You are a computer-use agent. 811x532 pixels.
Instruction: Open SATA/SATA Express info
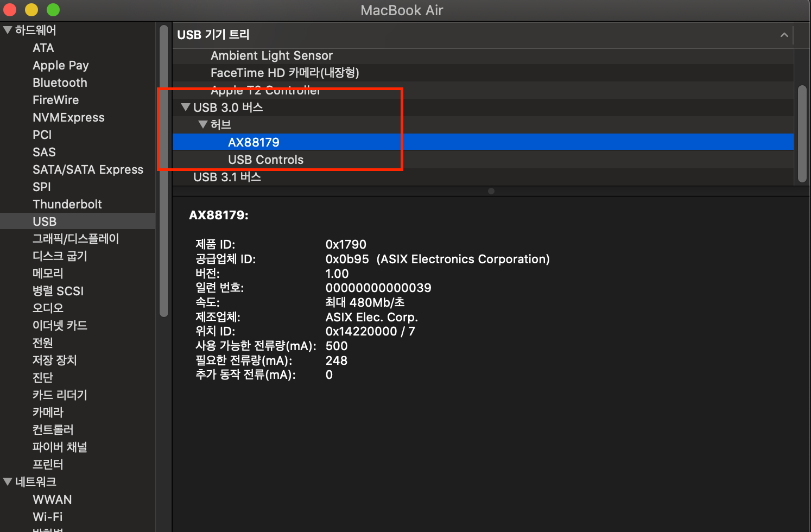88,169
